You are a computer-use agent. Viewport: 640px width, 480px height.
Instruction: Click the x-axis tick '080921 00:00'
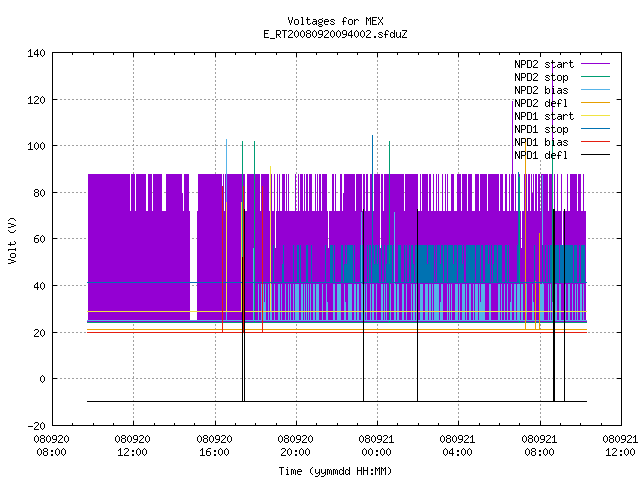coord(376,446)
